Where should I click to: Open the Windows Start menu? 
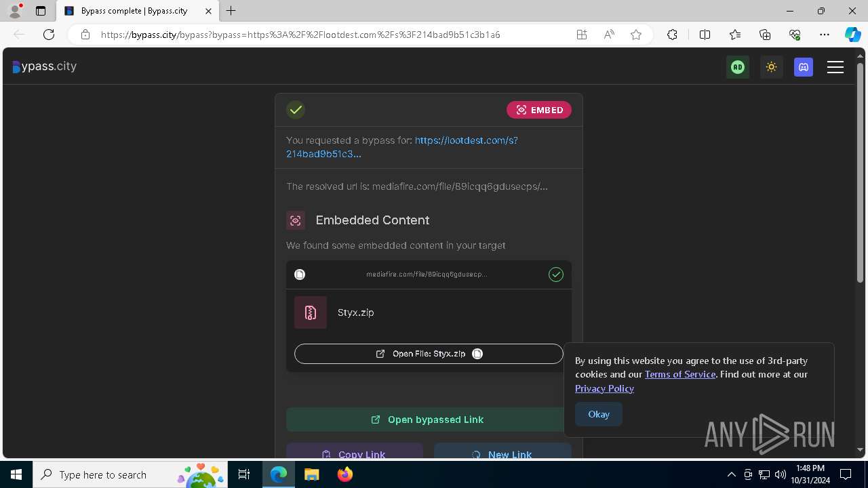[x=16, y=474]
